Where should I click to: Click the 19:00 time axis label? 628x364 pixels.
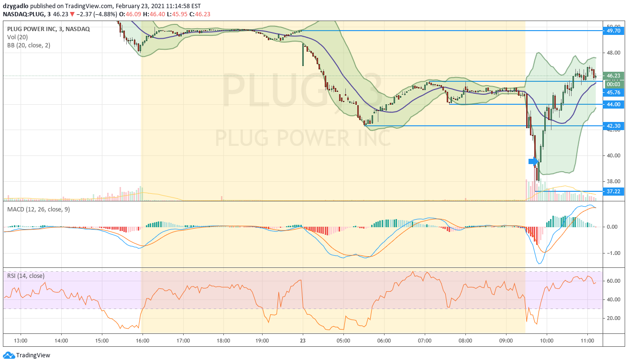[x=262, y=341]
